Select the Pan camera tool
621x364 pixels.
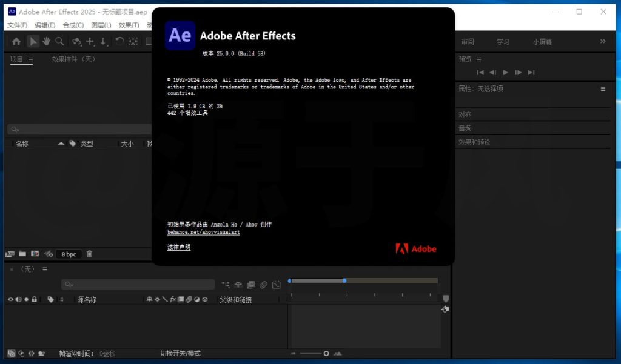click(x=90, y=41)
